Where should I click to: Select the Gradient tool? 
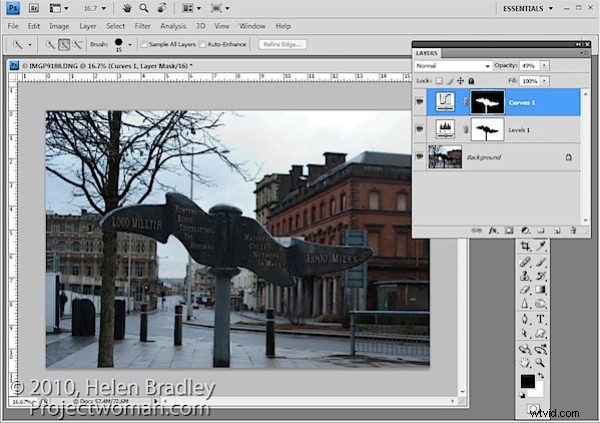click(x=540, y=290)
